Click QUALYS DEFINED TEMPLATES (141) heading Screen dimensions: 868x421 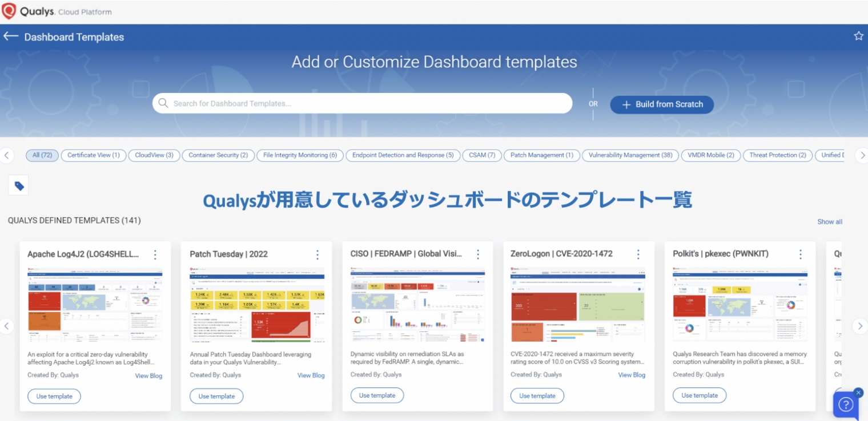coord(74,220)
